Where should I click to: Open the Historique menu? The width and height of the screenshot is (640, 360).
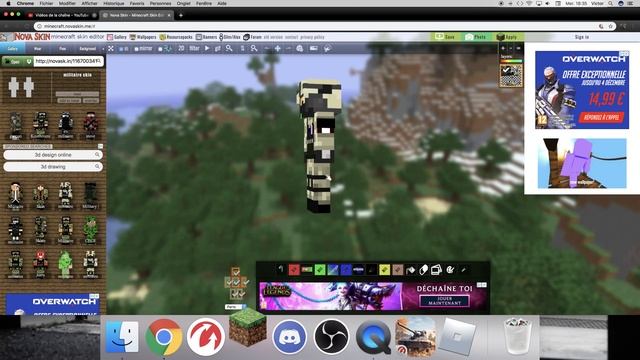click(x=113, y=3)
